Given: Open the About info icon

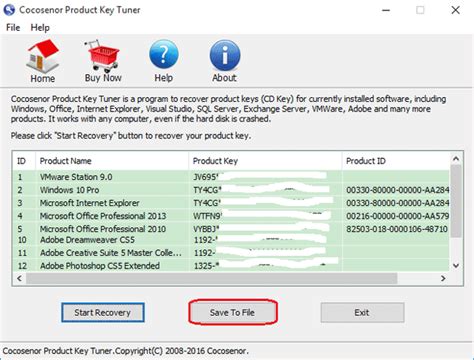Looking at the screenshot, I should 225,55.
